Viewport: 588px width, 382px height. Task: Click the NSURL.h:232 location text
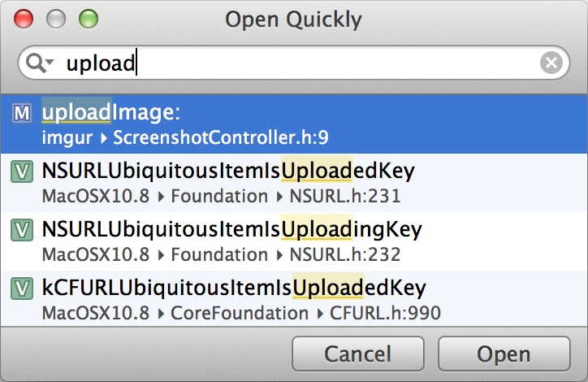[x=345, y=254]
